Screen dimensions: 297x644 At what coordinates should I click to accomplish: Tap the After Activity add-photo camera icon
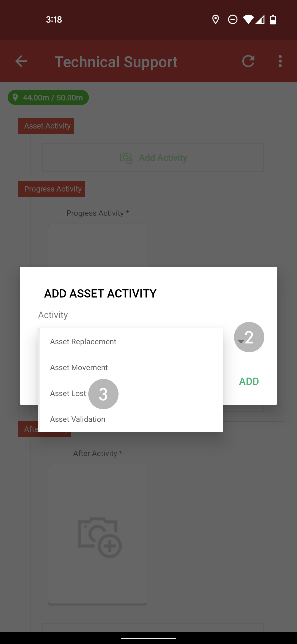coord(100,537)
